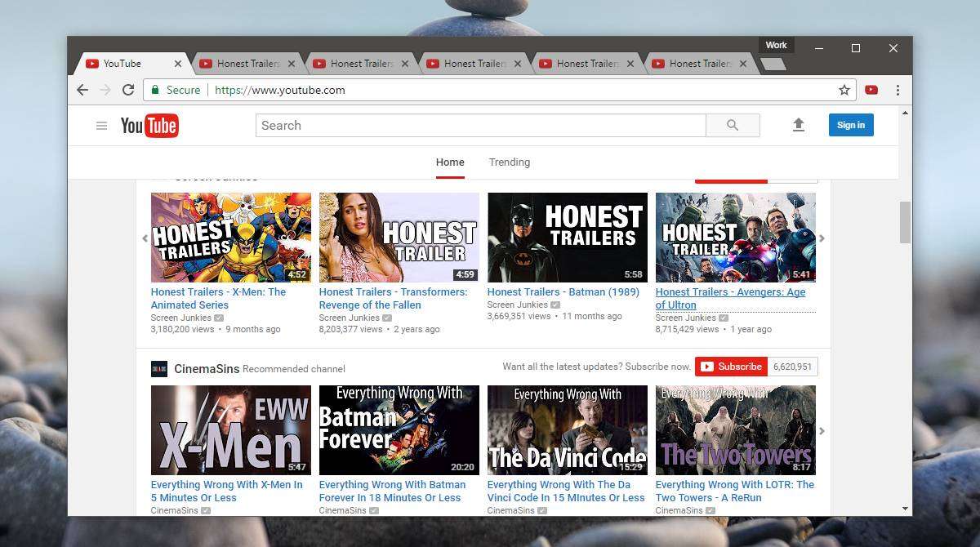Click the CinemaSins channel avatar icon
Image resolution: width=980 pixels, height=547 pixels.
coord(159,368)
